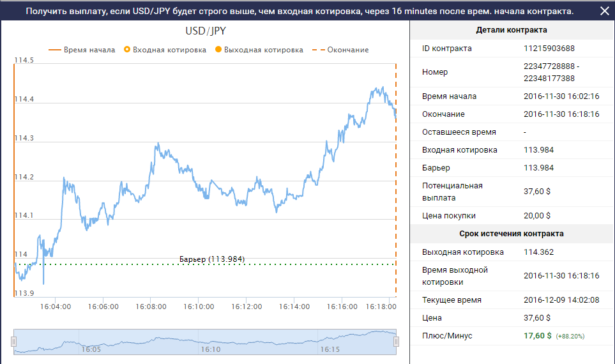Click the 'Цена покупки' value 20,00 $
Viewport: 615px width, 364px height.
click(x=537, y=216)
